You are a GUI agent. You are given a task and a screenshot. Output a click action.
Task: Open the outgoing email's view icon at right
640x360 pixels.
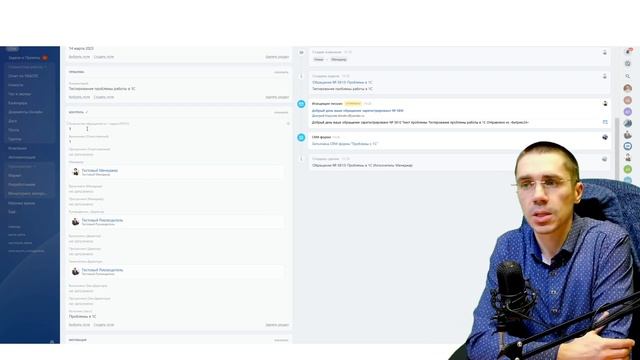tap(605, 122)
